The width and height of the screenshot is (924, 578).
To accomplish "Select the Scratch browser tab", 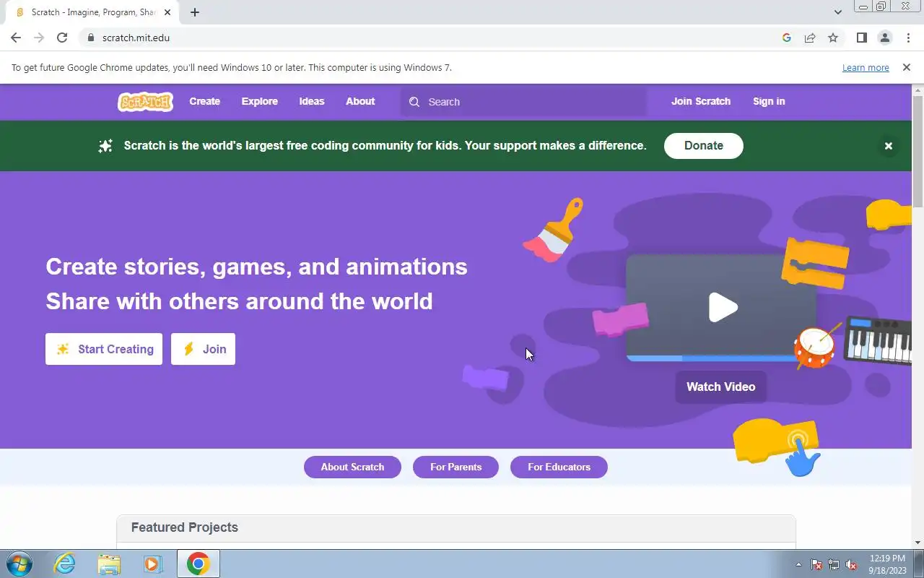I will pos(91,12).
